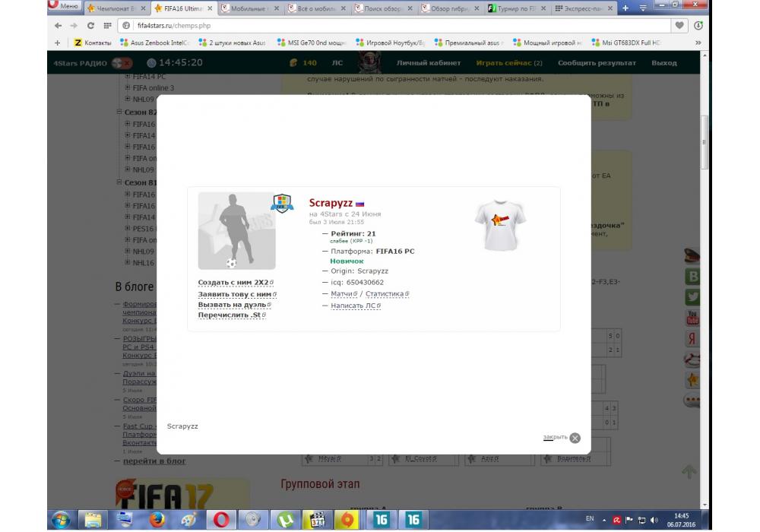The height and width of the screenshot is (532, 760).
Task: Open the Speed Dial grid icon
Action: [108, 25]
